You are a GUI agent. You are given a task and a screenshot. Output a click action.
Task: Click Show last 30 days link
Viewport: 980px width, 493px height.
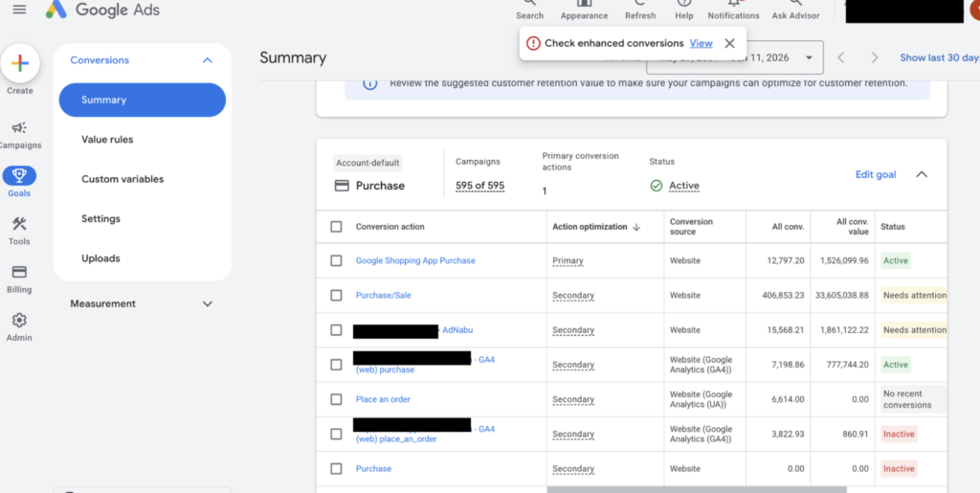940,57
